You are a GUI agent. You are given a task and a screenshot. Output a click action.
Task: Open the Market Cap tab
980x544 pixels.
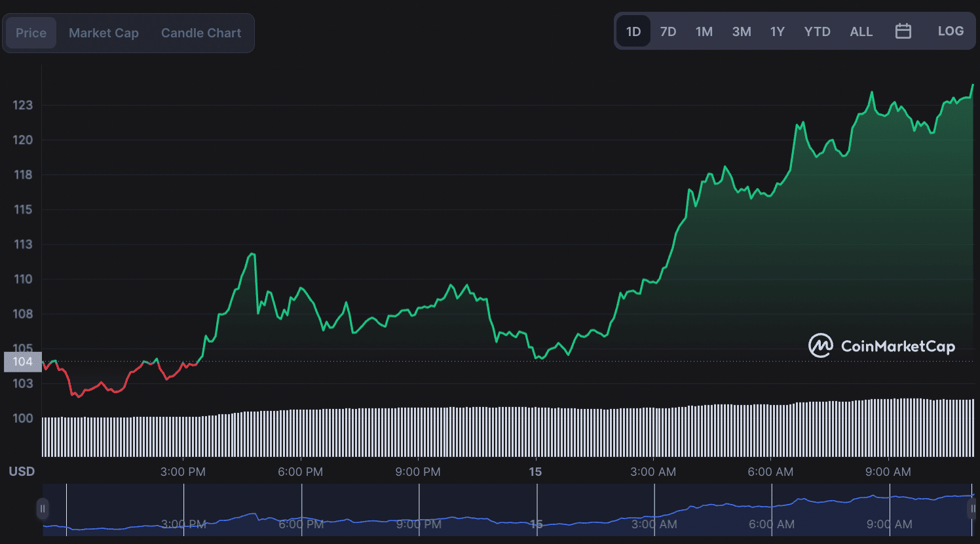(x=104, y=33)
